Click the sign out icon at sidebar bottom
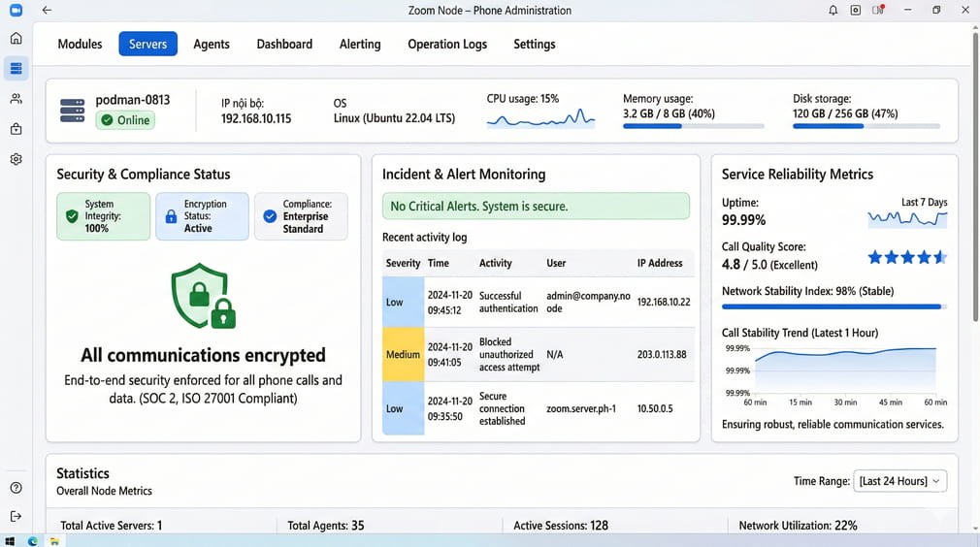 pyautogui.click(x=16, y=517)
